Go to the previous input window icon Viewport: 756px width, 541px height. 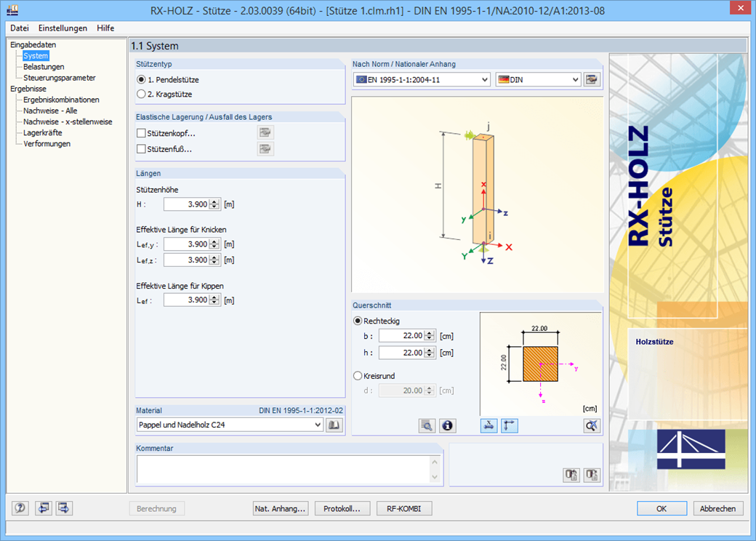[44, 508]
